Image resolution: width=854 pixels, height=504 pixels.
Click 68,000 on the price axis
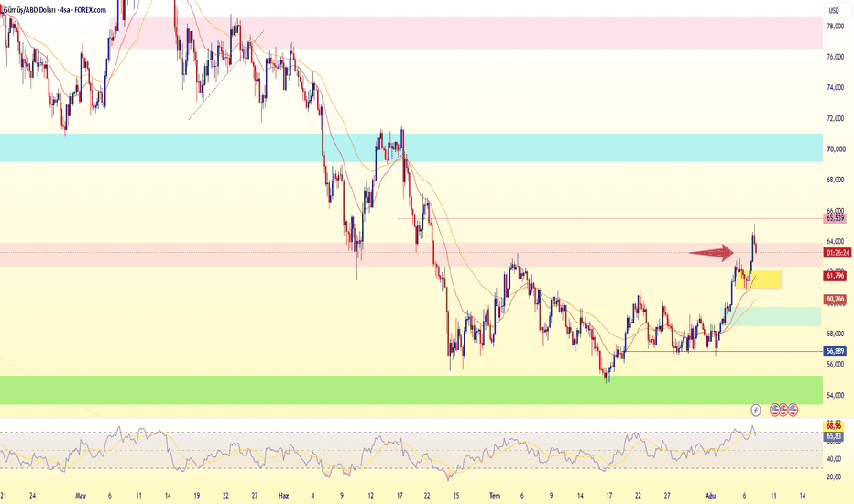point(836,180)
